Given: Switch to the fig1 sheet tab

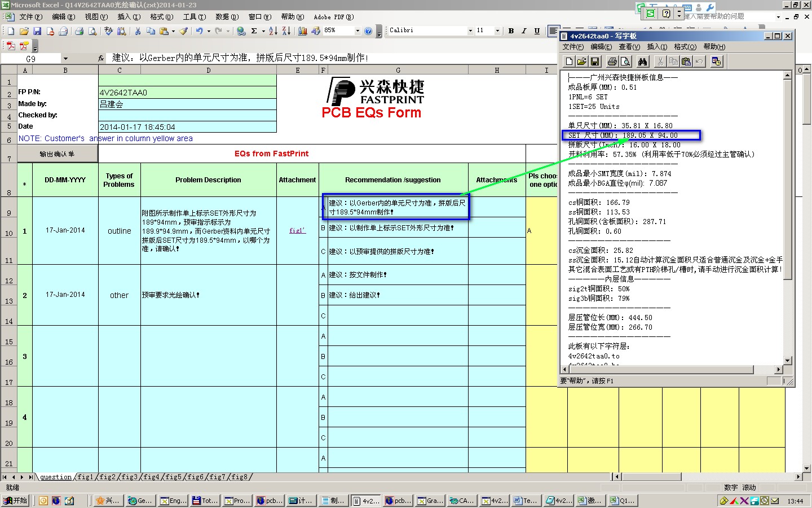Looking at the screenshot, I should 86,477.
